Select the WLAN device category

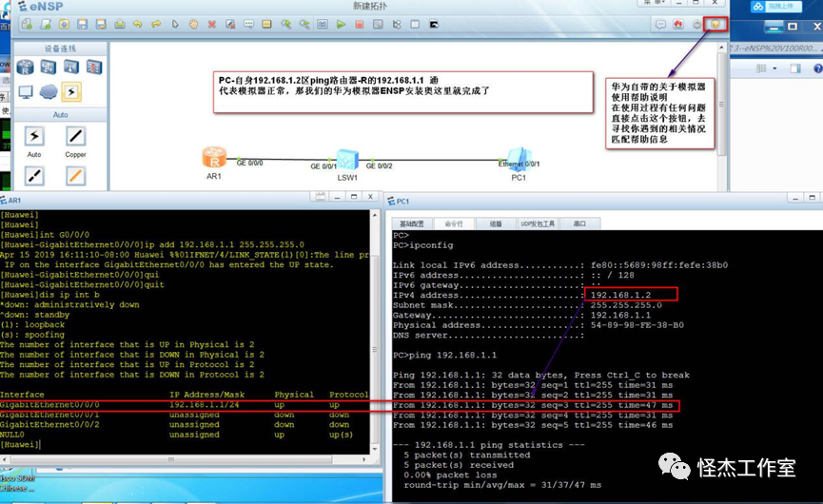71,67
